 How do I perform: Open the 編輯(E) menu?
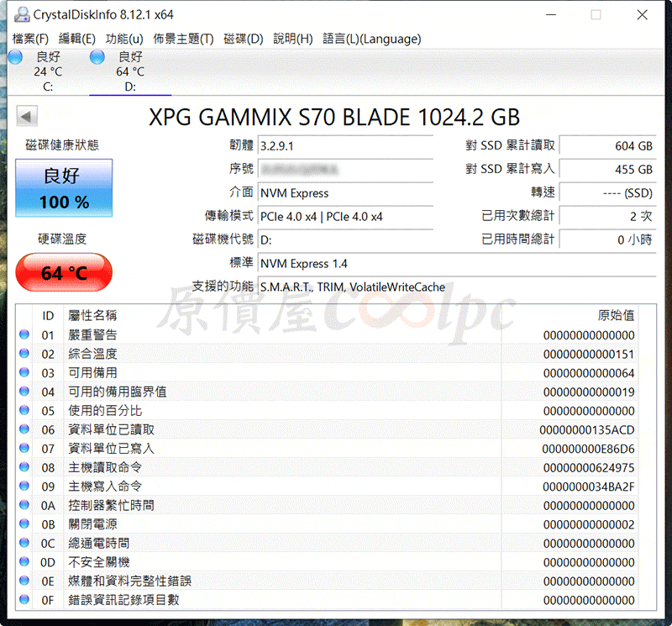pyautogui.click(x=76, y=39)
